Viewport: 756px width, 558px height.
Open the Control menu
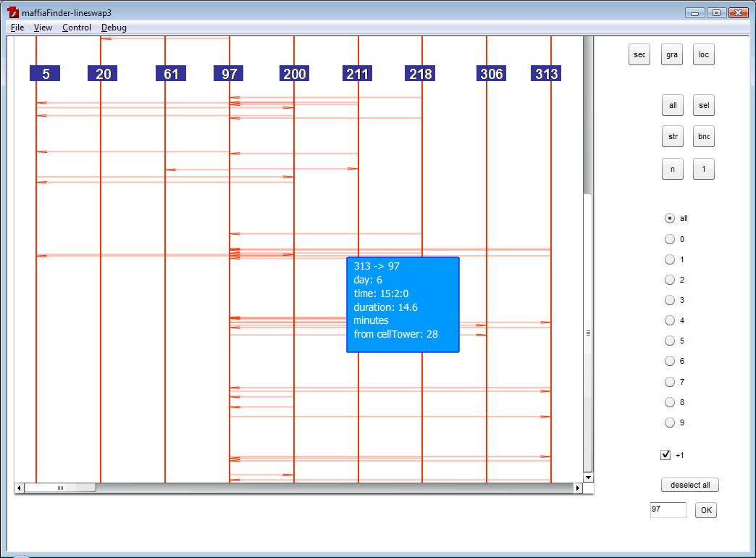coord(77,28)
